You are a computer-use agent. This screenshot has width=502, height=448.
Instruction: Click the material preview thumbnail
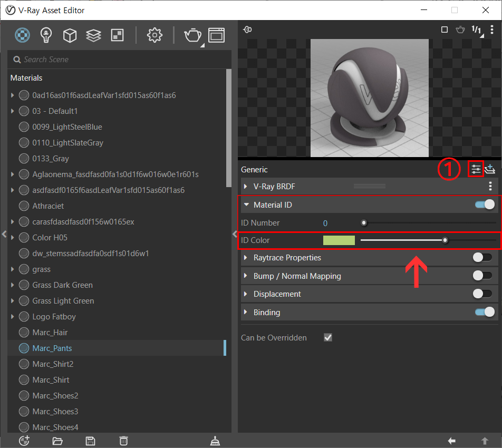[370, 98]
